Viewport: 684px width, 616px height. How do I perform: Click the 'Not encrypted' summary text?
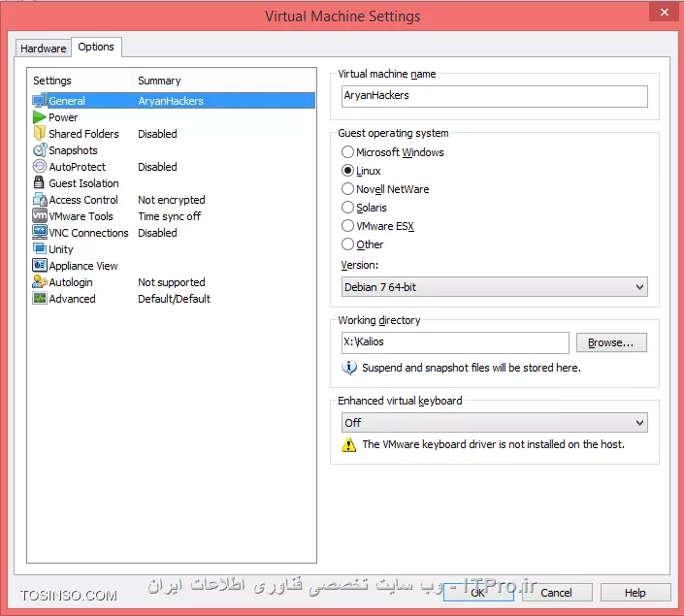[x=172, y=200]
